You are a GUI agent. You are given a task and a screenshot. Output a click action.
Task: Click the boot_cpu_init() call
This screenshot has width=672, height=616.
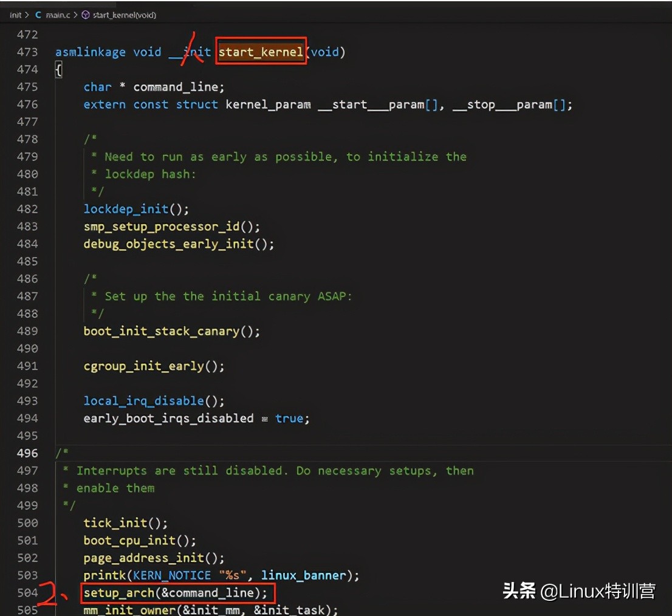[140, 541]
